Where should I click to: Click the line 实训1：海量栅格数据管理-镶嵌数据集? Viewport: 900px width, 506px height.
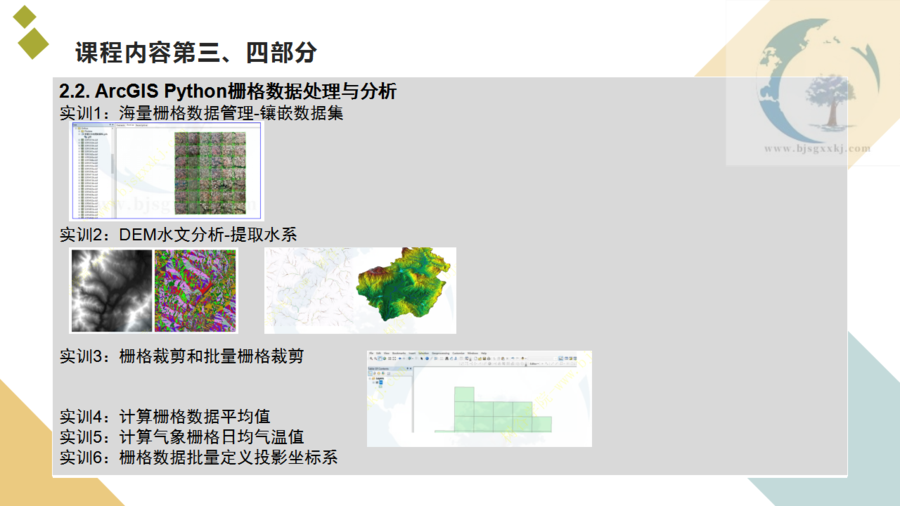201,113
